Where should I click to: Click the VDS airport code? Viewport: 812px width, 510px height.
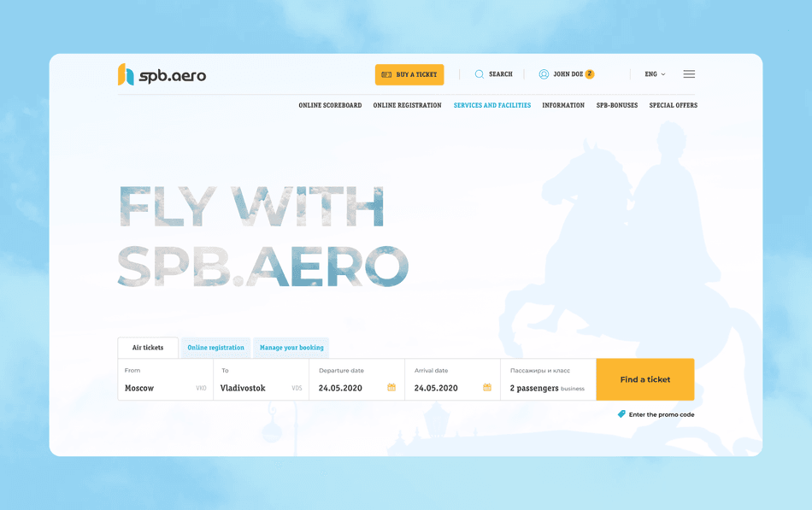[297, 389]
